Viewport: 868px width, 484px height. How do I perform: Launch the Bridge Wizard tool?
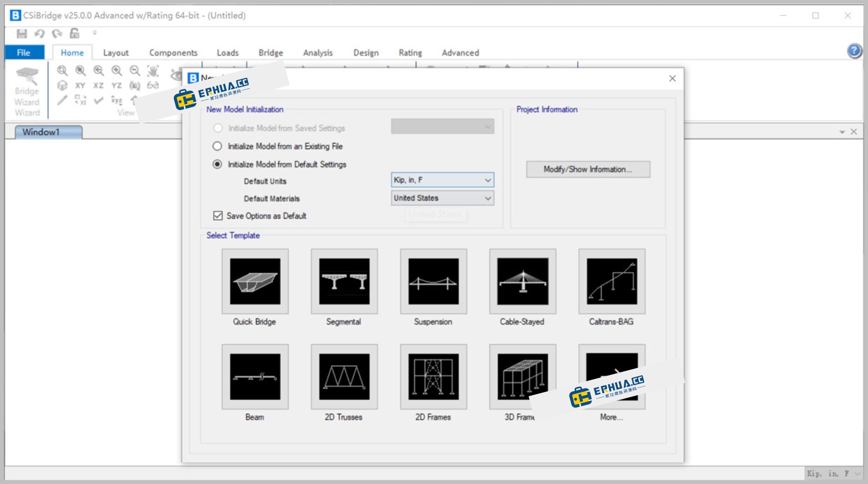27,91
